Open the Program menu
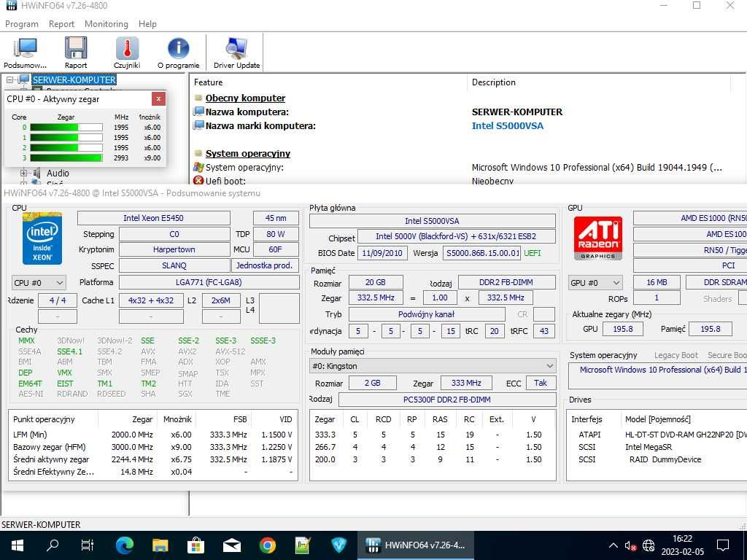Viewport: 747px width, 560px height. tap(21, 24)
